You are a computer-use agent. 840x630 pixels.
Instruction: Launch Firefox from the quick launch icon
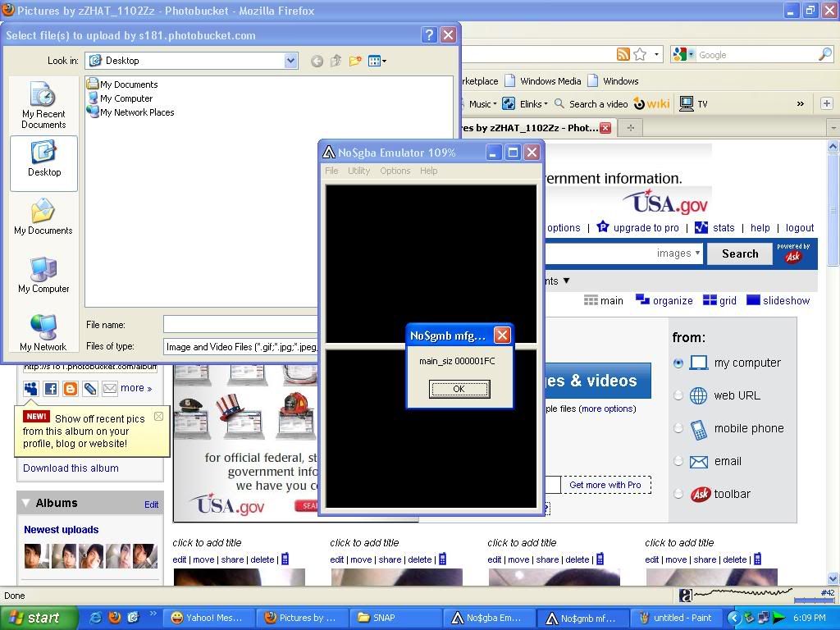[x=115, y=618]
